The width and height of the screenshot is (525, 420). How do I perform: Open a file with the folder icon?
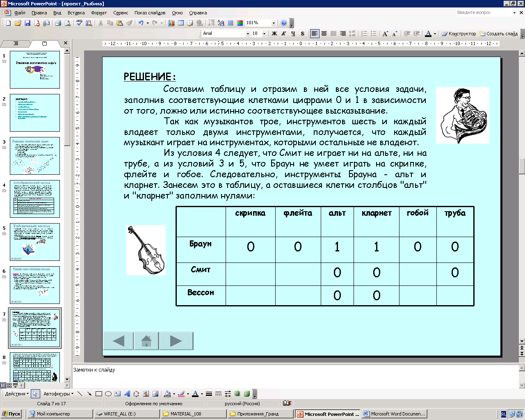[18, 23]
